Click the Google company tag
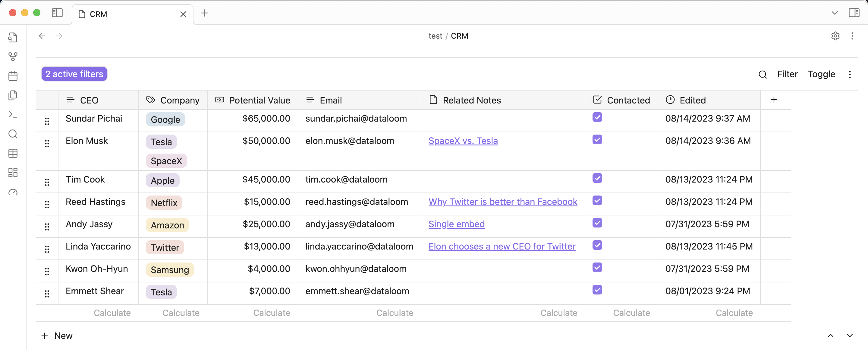Viewport: 868px width, 350px height. 165,120
